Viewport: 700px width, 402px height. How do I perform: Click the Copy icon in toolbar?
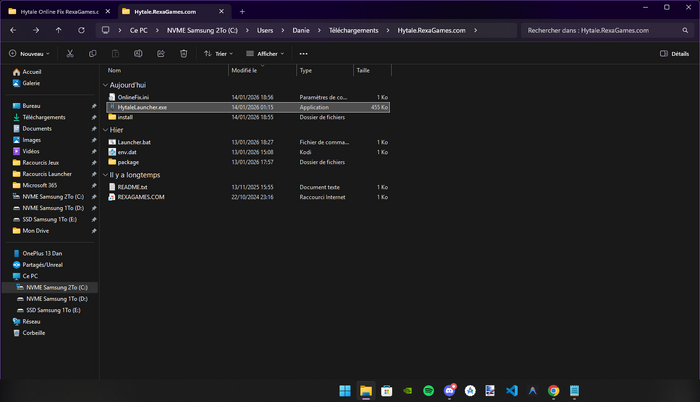pos(92,54)
